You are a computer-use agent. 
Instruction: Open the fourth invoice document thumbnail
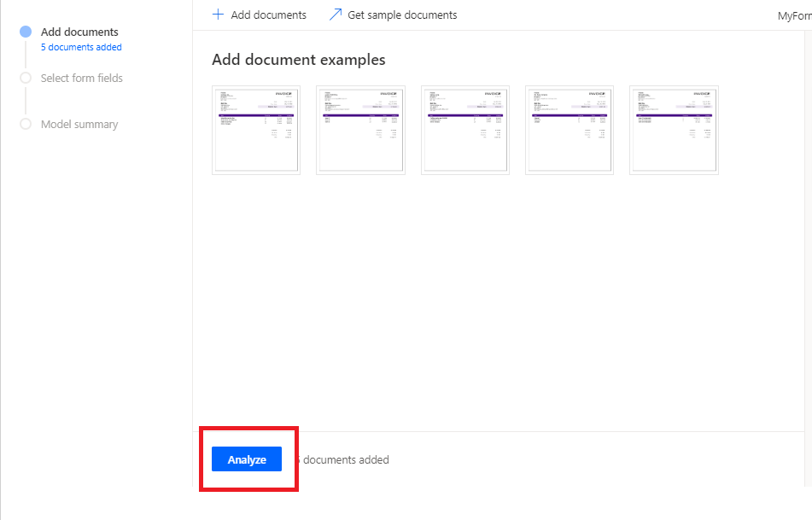click(570, 130)
